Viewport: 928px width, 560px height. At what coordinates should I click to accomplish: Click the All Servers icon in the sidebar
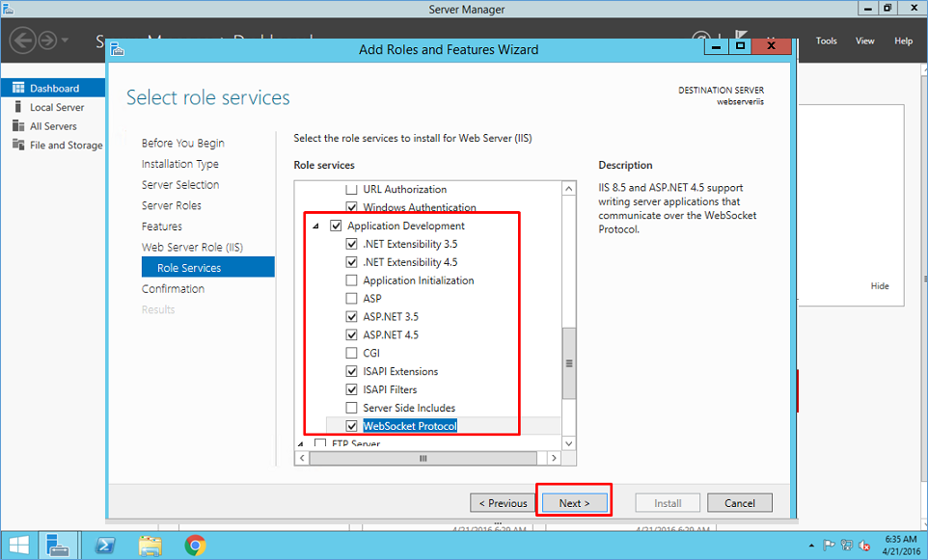[18, 126]
